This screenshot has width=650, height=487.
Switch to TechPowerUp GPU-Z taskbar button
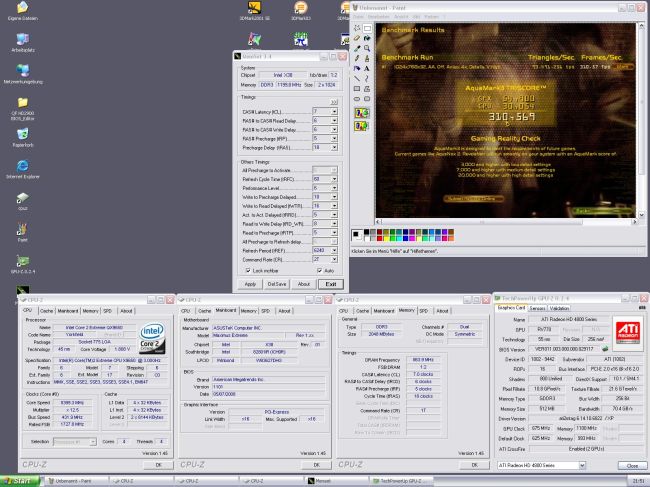[x=401, y=481]
